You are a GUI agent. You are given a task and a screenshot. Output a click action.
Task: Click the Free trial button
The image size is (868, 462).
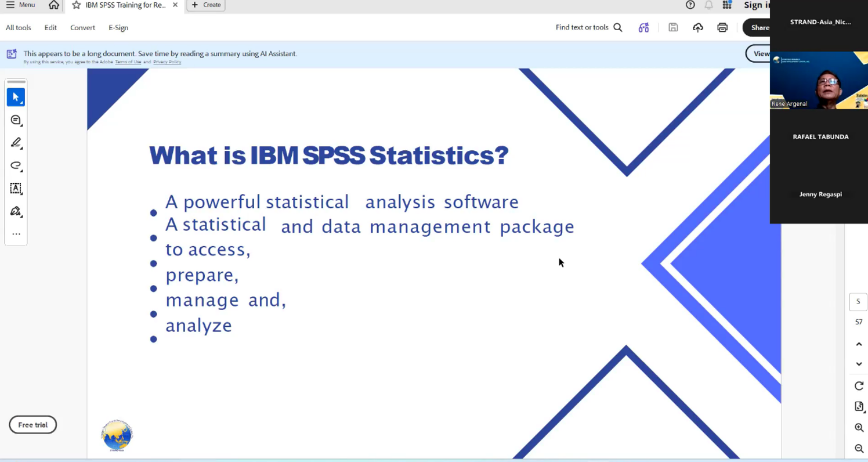[x=32, y=425]
